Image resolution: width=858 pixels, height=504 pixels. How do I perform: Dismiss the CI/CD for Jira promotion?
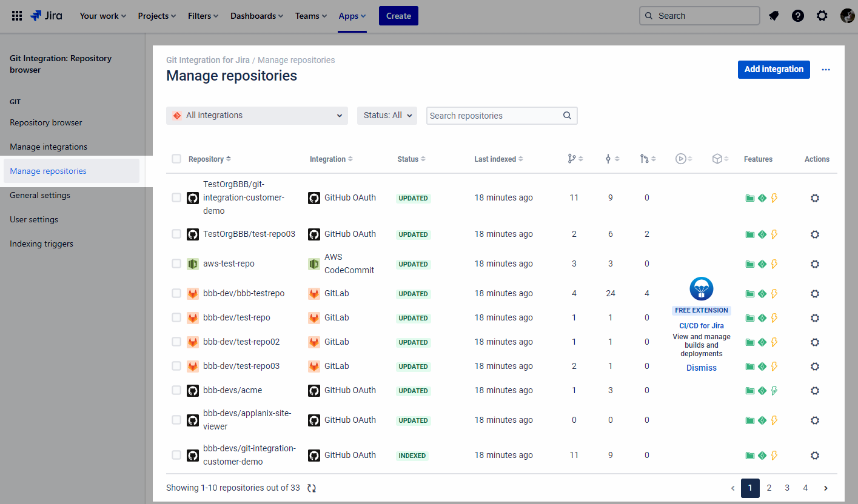pyautogui.click(x=702, y=368)
